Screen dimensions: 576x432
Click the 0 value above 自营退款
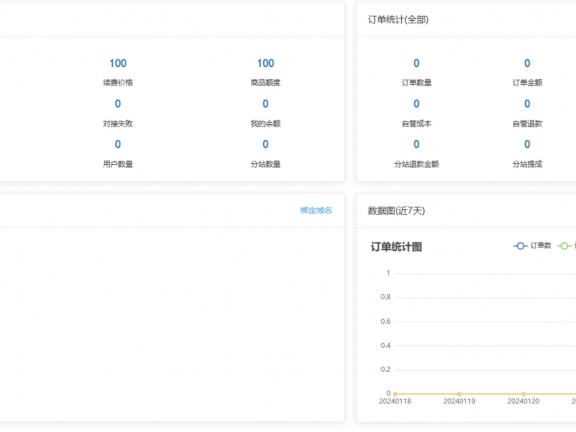pos(527,104)
